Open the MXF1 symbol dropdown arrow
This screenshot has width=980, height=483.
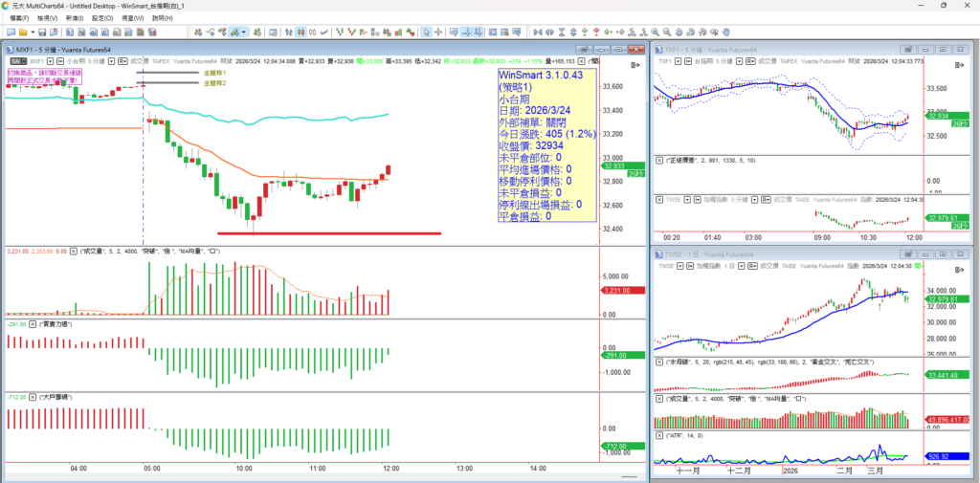click(x=51, y=61)
